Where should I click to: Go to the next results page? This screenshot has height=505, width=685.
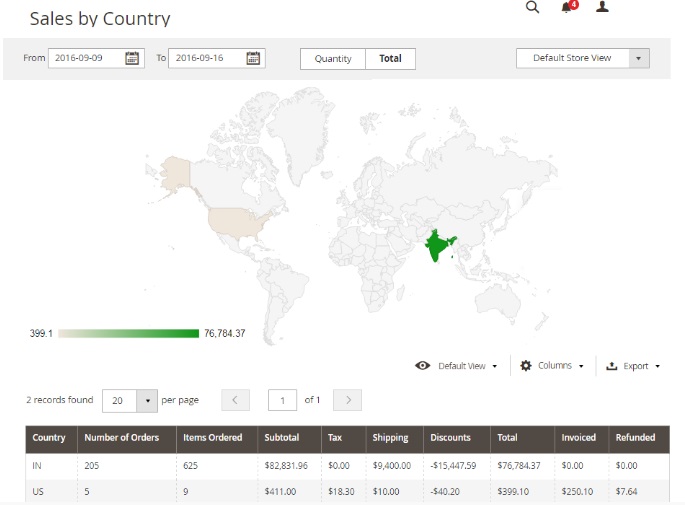click(x=347, y=400)
